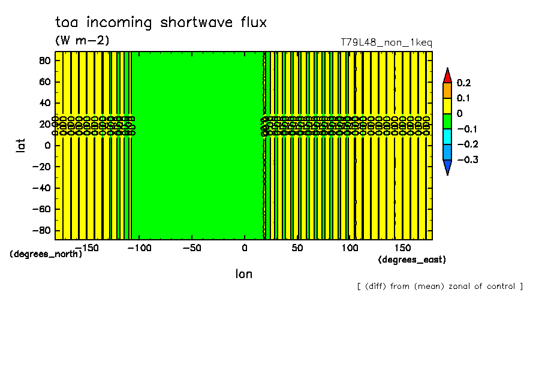Click the cyan colorbar segment
This screenshot has height=392, width=542.
click(447, 137)
